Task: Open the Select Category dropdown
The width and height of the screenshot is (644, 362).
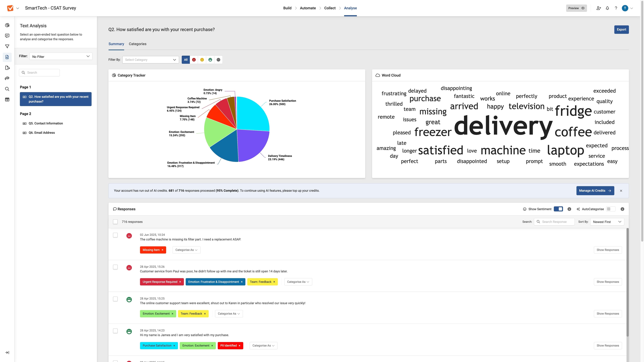Action: (150, 60)
